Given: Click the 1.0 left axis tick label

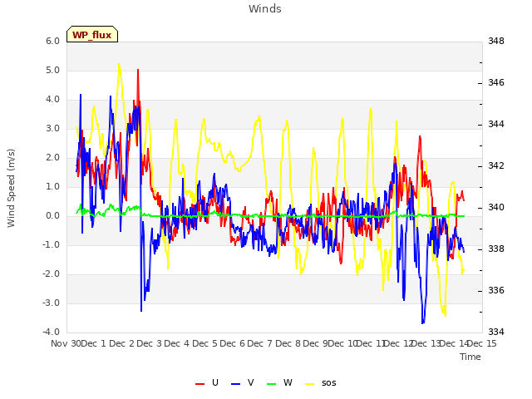Looking at the screenshot, I should (52, 186).
